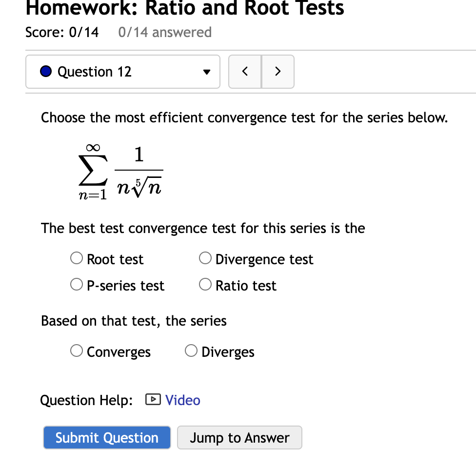Click the Score 0/14 display

[62, 32]
